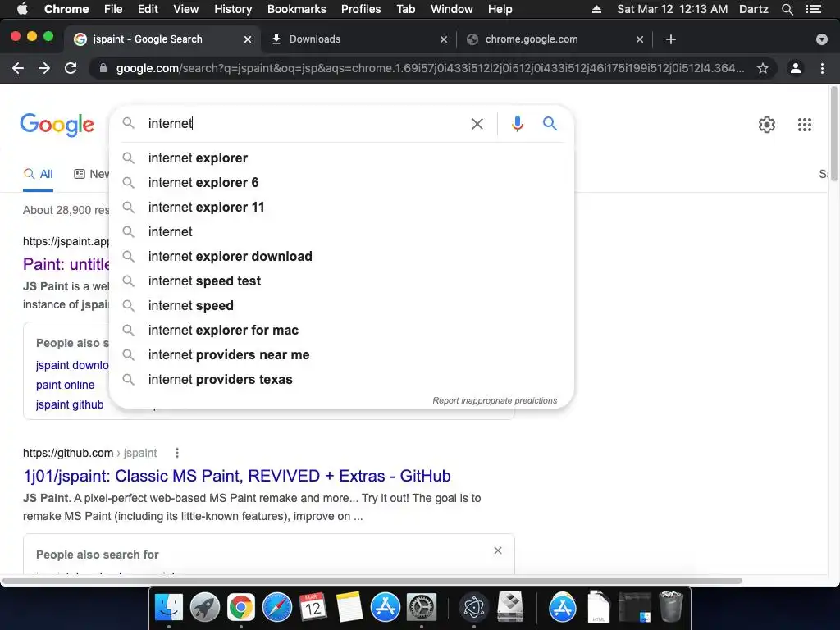Open the Paint untitled result link
This screenshot has width=840, height=630.
[x=66, y=264]
